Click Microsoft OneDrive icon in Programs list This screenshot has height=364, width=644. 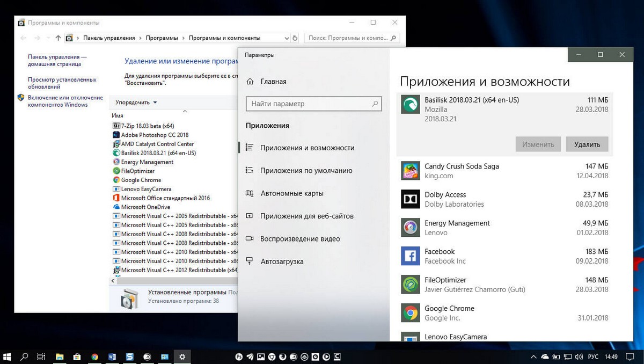pyautogui.click(x=116, y=207)
